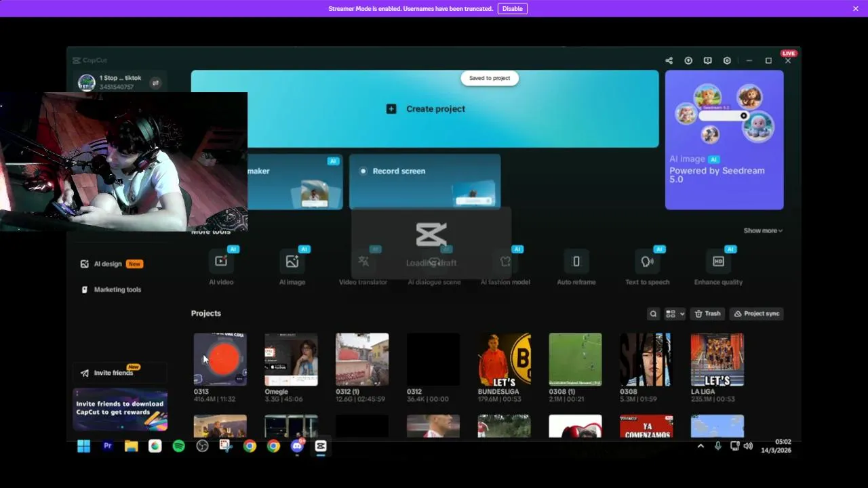Click the microphone tray icon

[x=717, y=446]
